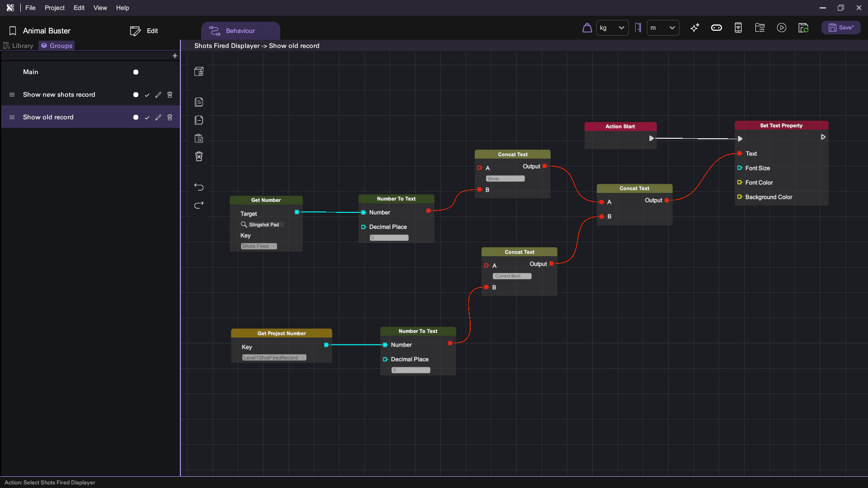Open the m length unit dropdown
868x488 pixels.
point(663,28)
